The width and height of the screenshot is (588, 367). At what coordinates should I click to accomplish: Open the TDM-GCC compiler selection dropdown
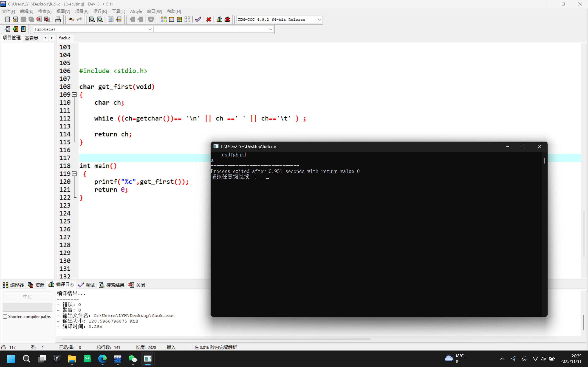pos(319,20)
